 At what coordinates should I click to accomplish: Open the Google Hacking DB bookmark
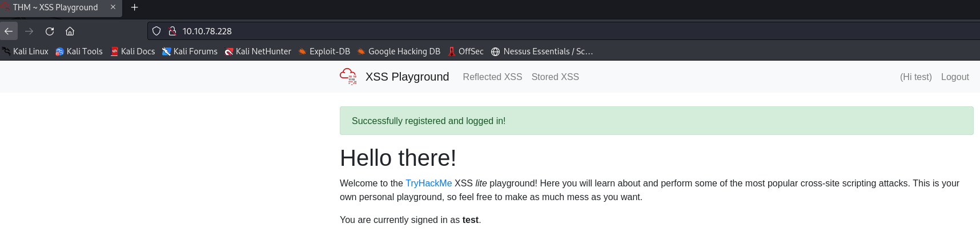(399, 51)
